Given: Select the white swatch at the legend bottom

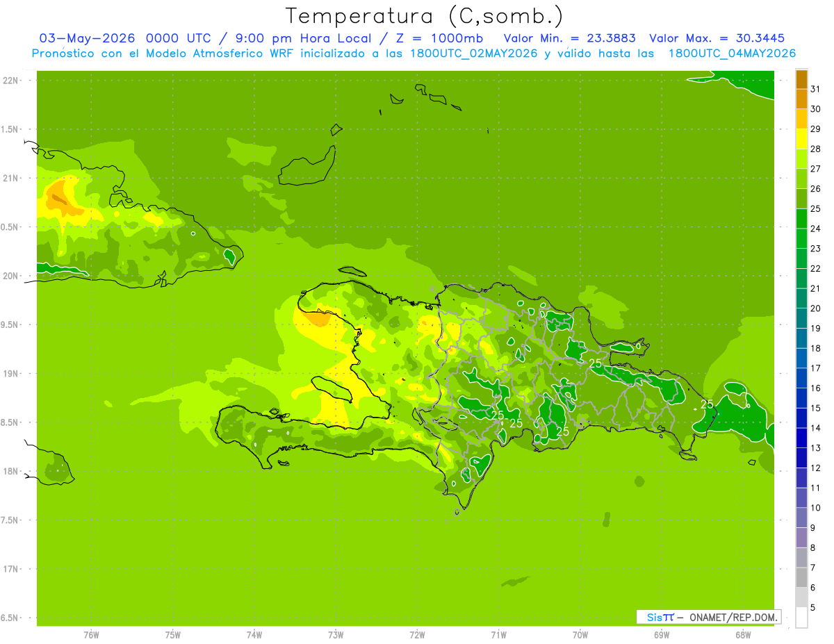Looking at the screenshot, I should pyautogui.click(x=801, y=617).
